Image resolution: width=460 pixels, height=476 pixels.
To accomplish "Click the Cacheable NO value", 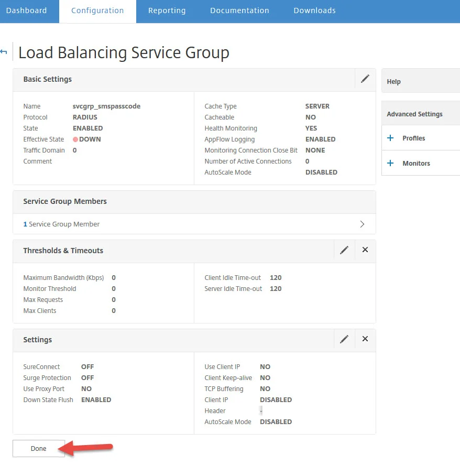I will tap(310, 117).
